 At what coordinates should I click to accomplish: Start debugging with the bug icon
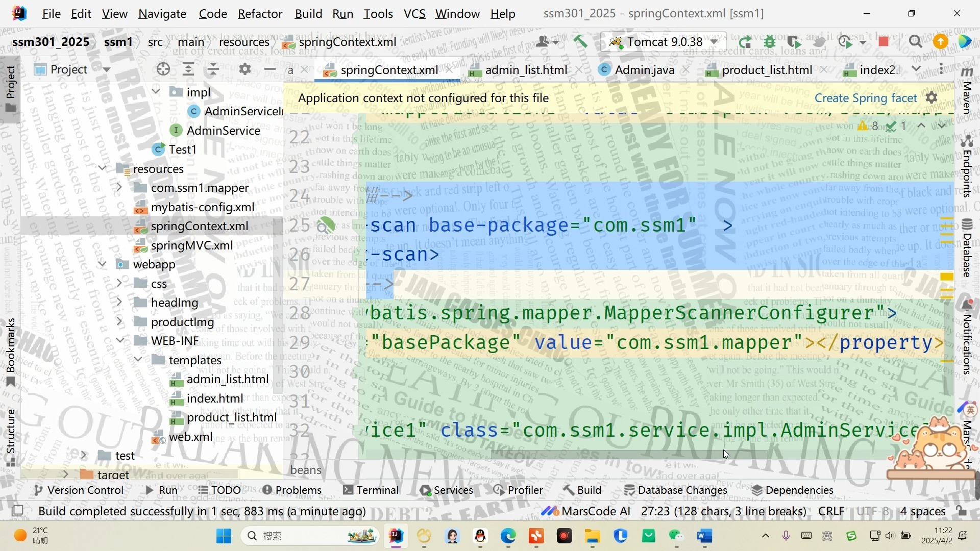click(x=770, y=42)
